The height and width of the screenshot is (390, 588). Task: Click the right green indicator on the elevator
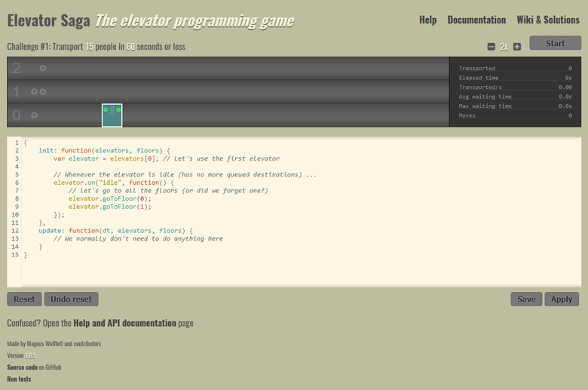(118, 109)
